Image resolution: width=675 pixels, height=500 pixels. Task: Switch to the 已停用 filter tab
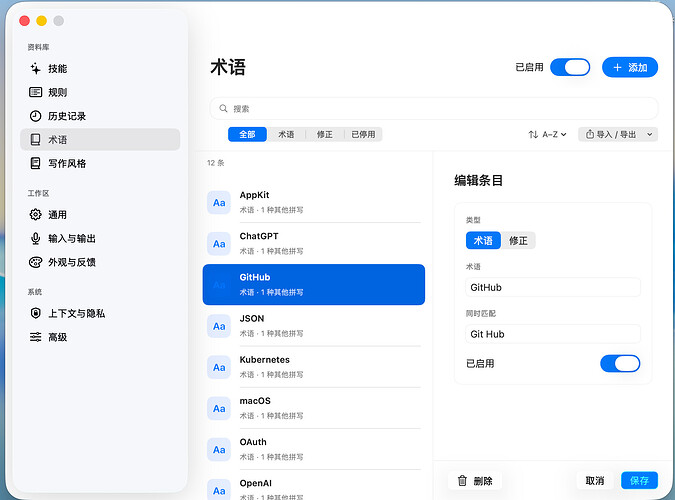(x=363, y=134)
